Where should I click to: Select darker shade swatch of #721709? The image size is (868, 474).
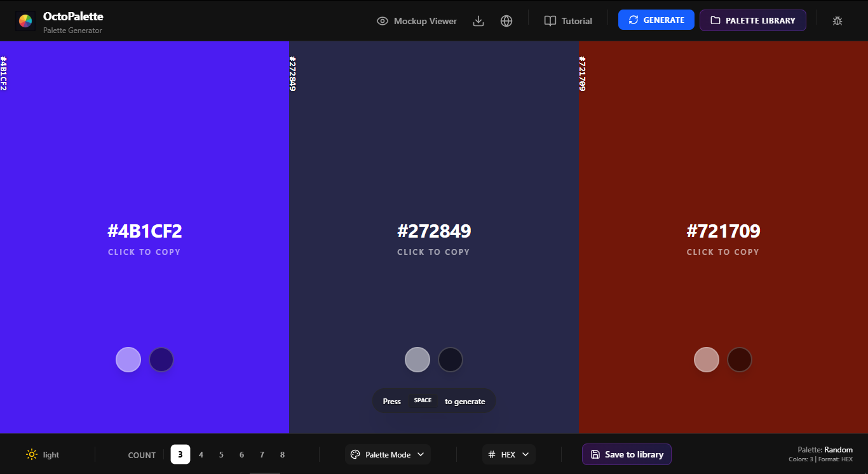(x=740, y=360)
